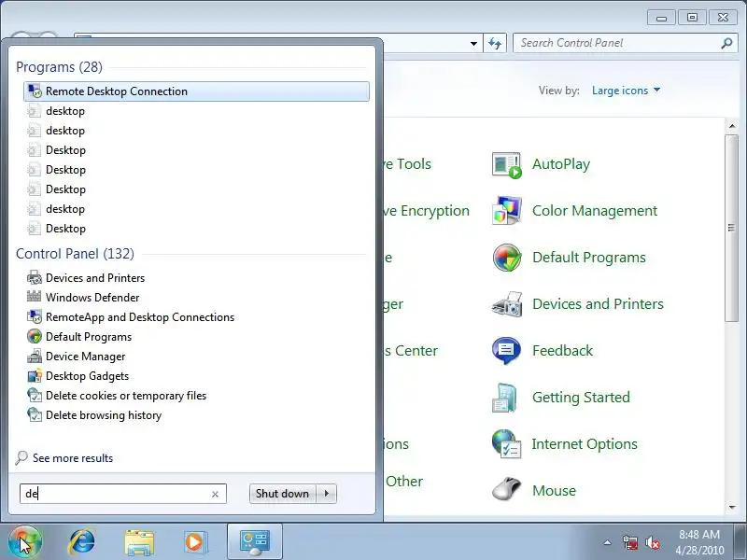
Task: Open Device Manager from Start results
Action: pyautogui.click(x=85, y=357)
